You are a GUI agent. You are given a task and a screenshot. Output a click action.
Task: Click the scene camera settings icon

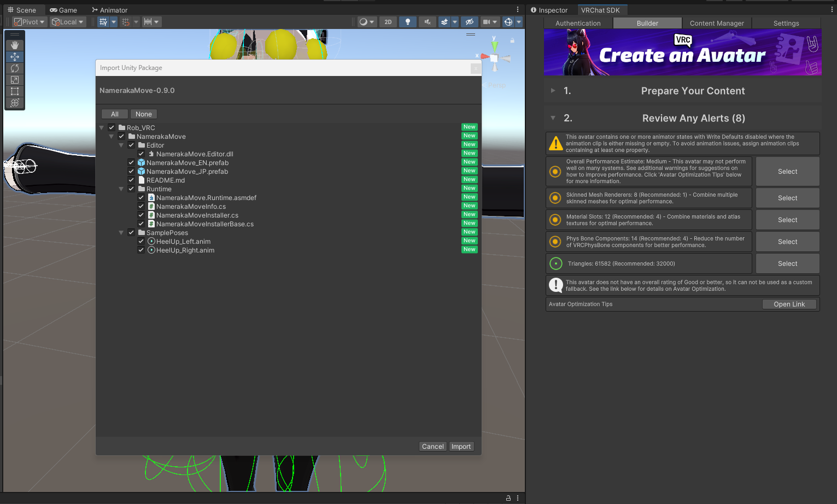click(486, 22)
